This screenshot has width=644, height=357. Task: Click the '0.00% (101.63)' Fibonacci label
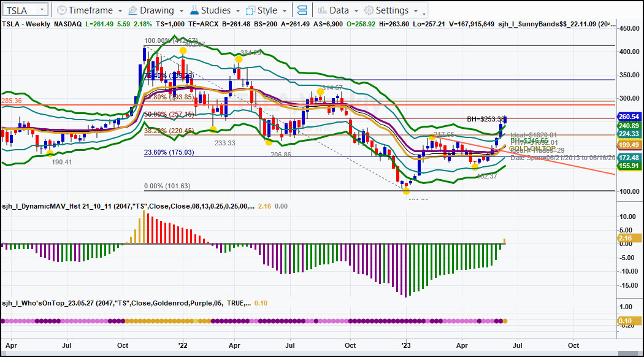point(167,186)
